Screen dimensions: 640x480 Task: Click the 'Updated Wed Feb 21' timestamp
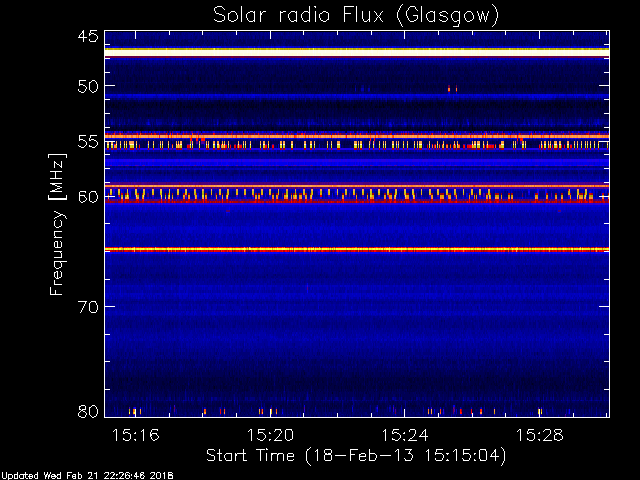coord(87,476)
